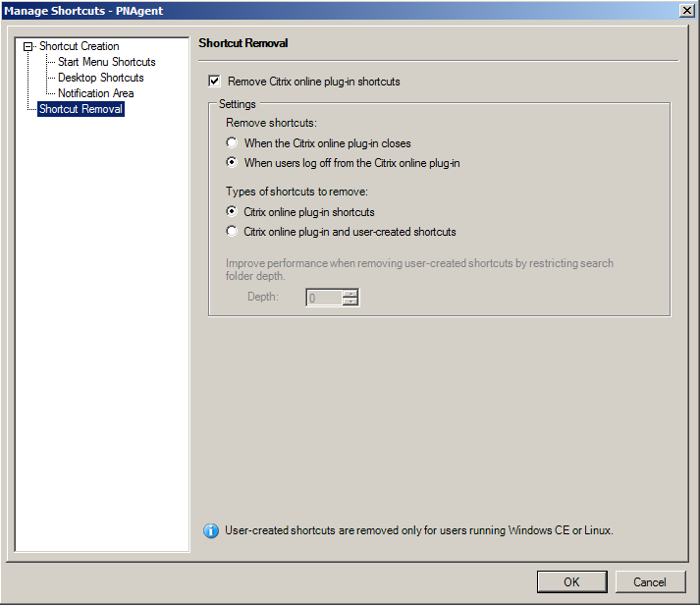Click 'Types of shortcuts to remove:' label
The image size is (700, 606).
296,192
